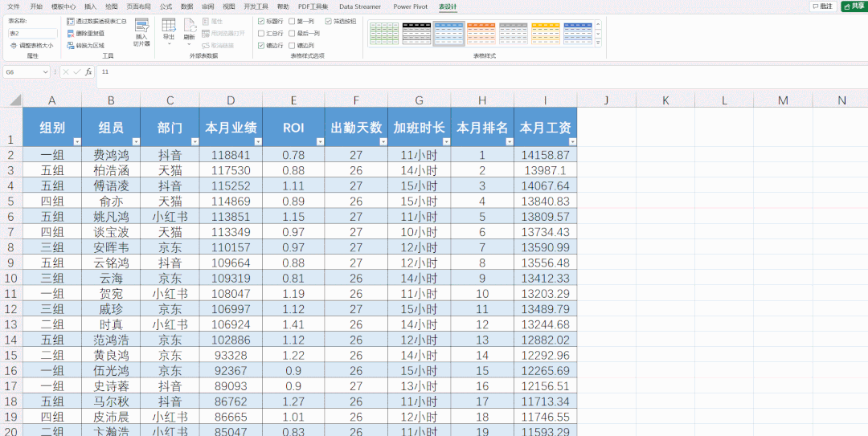Apply the gray table style
Image resolution: width=868 pixels, height=436 pixels.
point(513,33)
